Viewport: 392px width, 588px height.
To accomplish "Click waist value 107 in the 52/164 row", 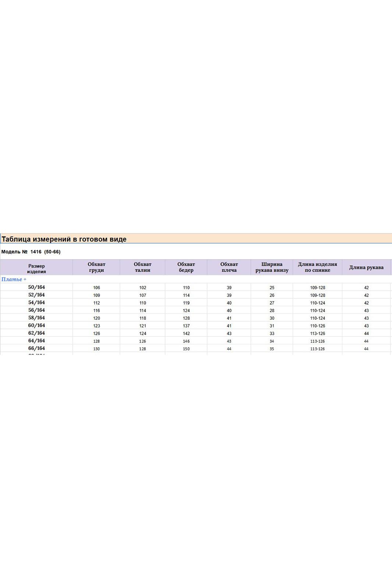I will click(x=143, y=295).
